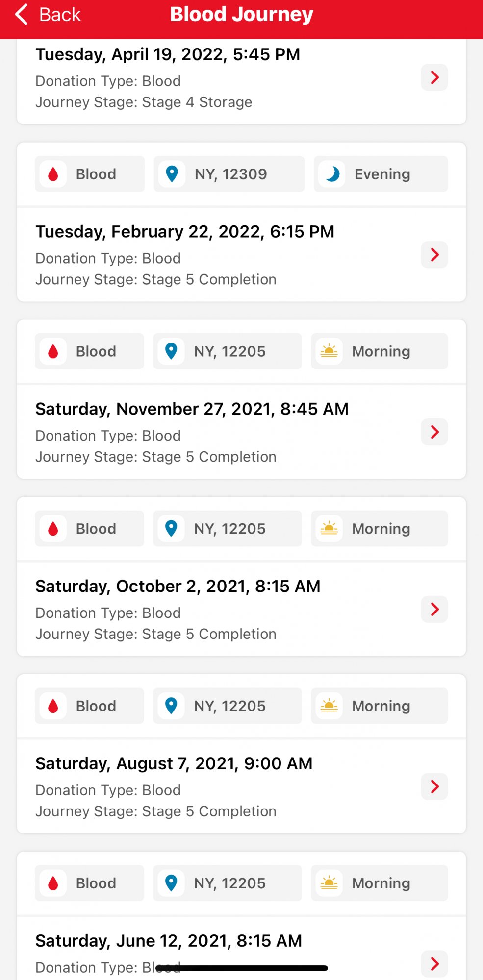Open Saturday, October 2, 2021 donation entry
This screenshot has height=980, width=483.
pos(178,587)
